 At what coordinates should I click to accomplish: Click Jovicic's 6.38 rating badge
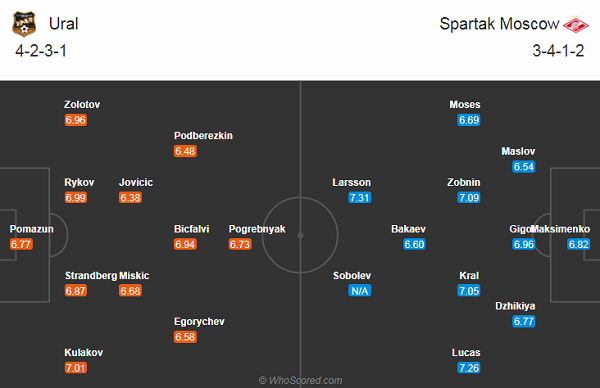pos(130,197)
